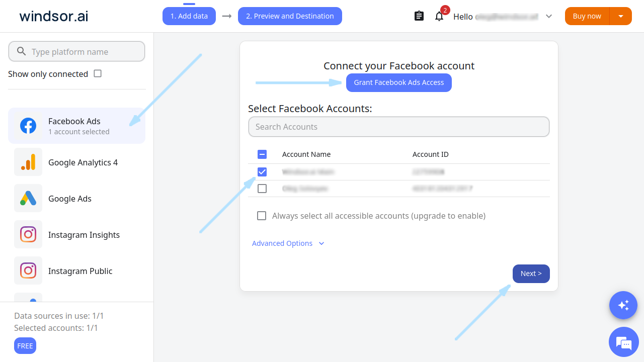The height and width of the screenshot is (362, 644).
Task: Click Grant Facebook Ads Access button
Action: click(399, 82)
